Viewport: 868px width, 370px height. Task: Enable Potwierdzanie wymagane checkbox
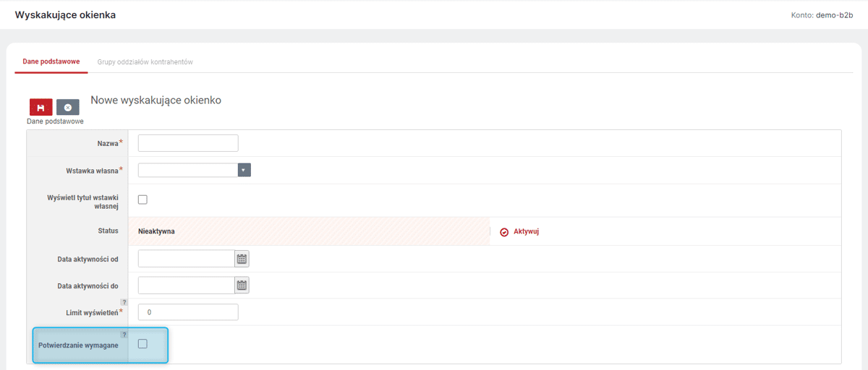point(142,344)
